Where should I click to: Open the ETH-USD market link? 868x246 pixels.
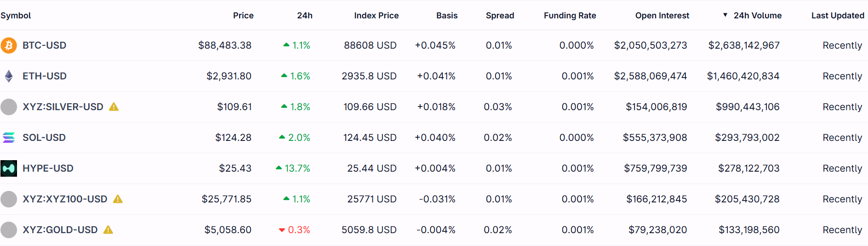tap(45, 76)
